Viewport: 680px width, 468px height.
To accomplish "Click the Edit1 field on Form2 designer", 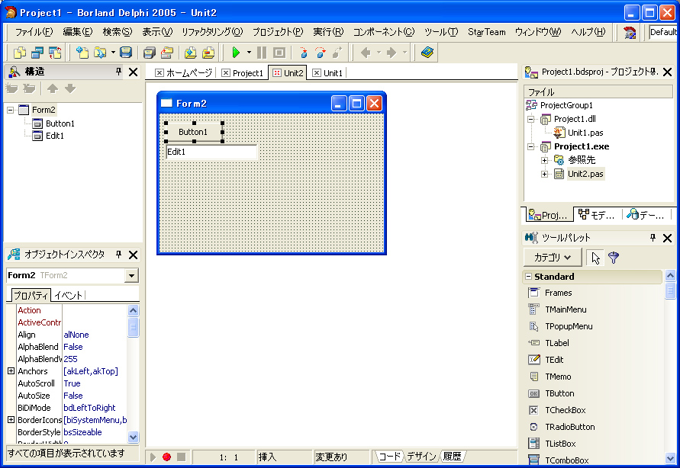I will (212, 152).
